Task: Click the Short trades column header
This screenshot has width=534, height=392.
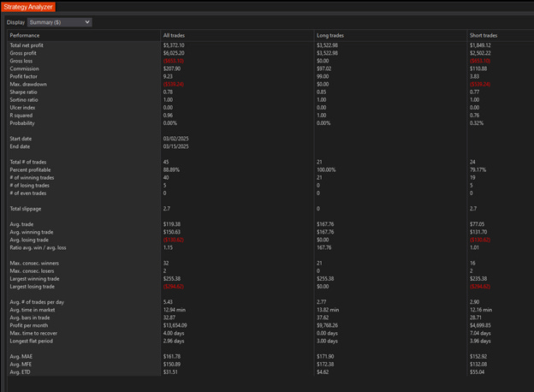Action: point(484,35)
